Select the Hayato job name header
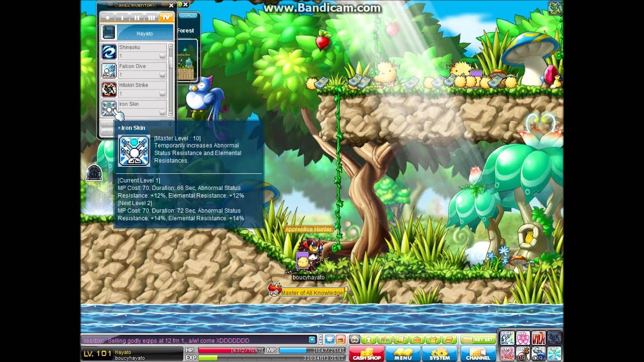The image size is (644, 362). (x=145, y=33)
